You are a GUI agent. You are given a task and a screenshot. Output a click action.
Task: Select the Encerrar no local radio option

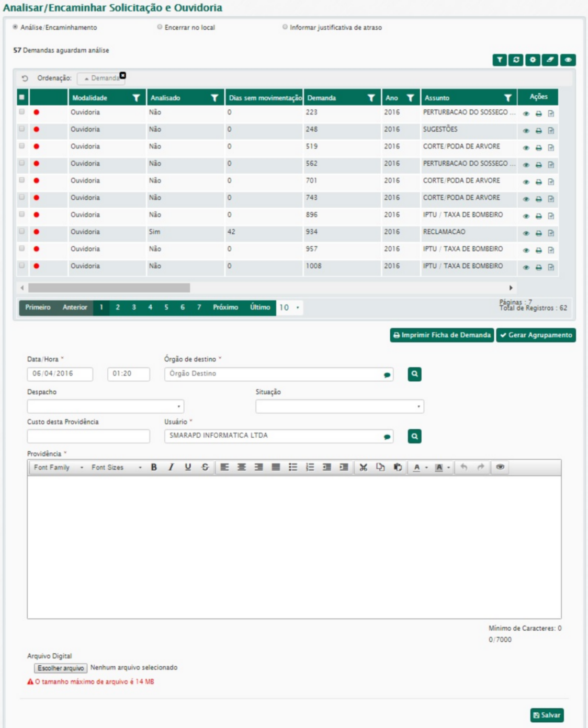(x=160, y=27)
